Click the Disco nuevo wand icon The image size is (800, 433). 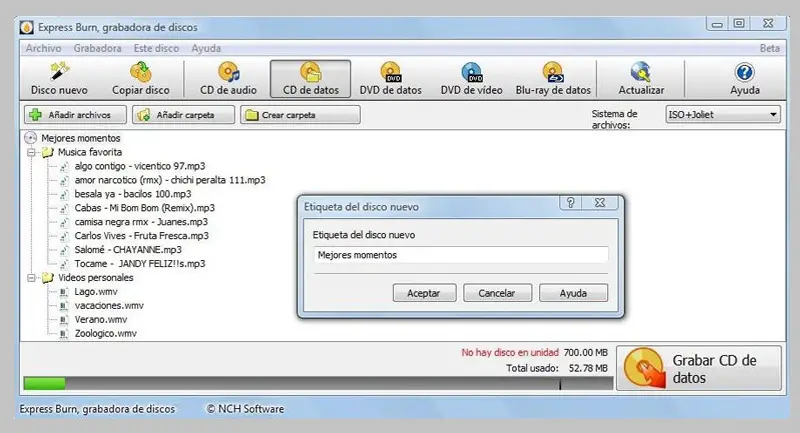(x=60, y=72)
